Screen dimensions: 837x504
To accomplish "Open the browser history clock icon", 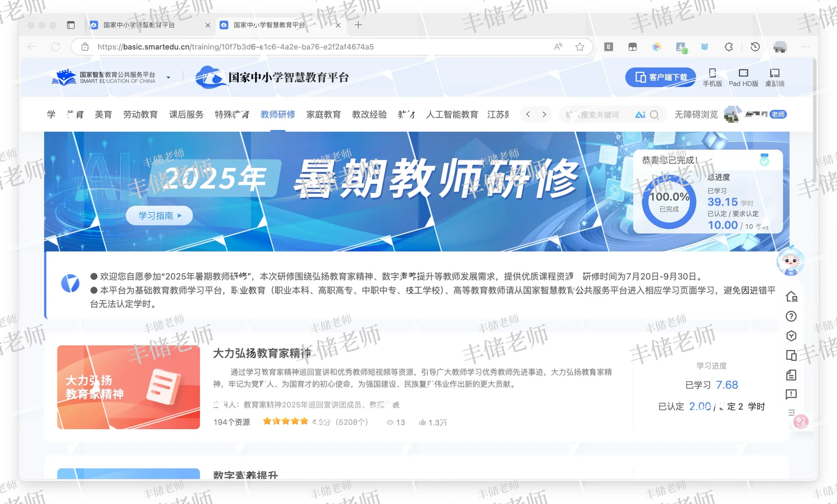I will click(x=755, y=47).
